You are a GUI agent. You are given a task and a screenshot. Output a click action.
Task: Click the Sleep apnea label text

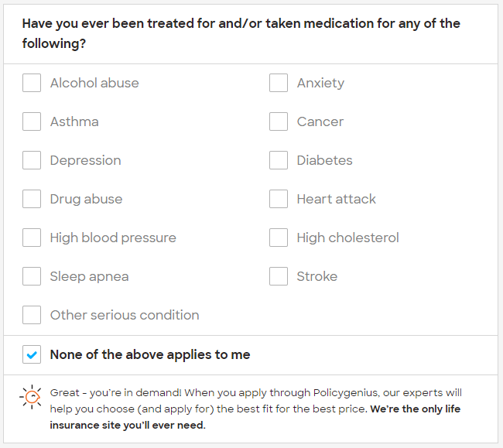tap(89, 276)
